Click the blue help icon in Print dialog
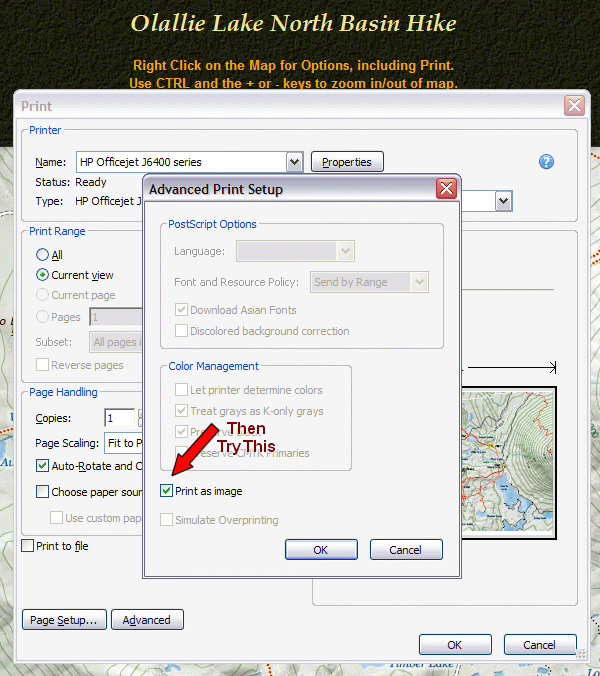600x676 pixels. pyautogui.click(x=546, y=162)
